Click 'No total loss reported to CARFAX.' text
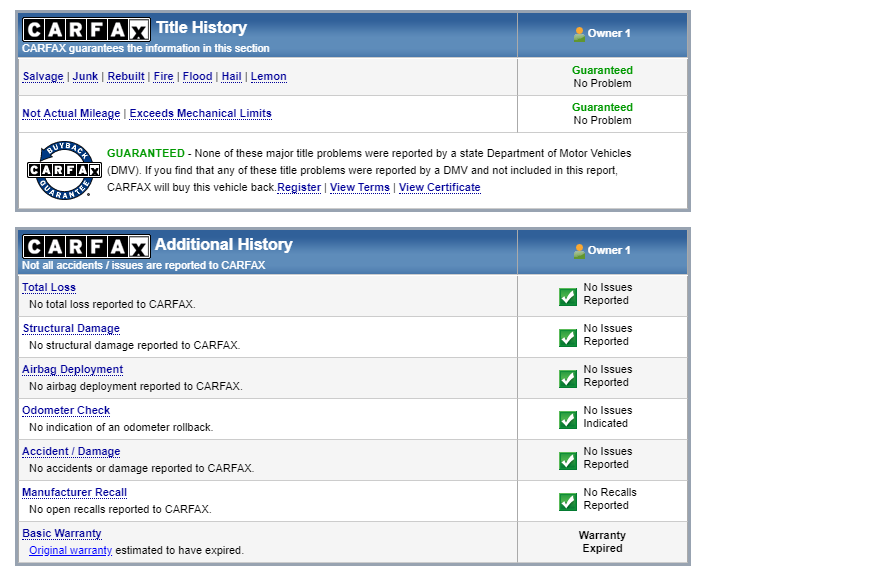This screenshot has width=872, height=574. coord(112,304)
